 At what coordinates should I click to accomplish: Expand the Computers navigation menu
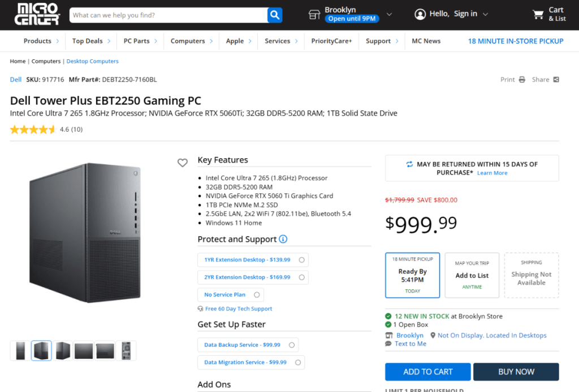pos(191,41)
